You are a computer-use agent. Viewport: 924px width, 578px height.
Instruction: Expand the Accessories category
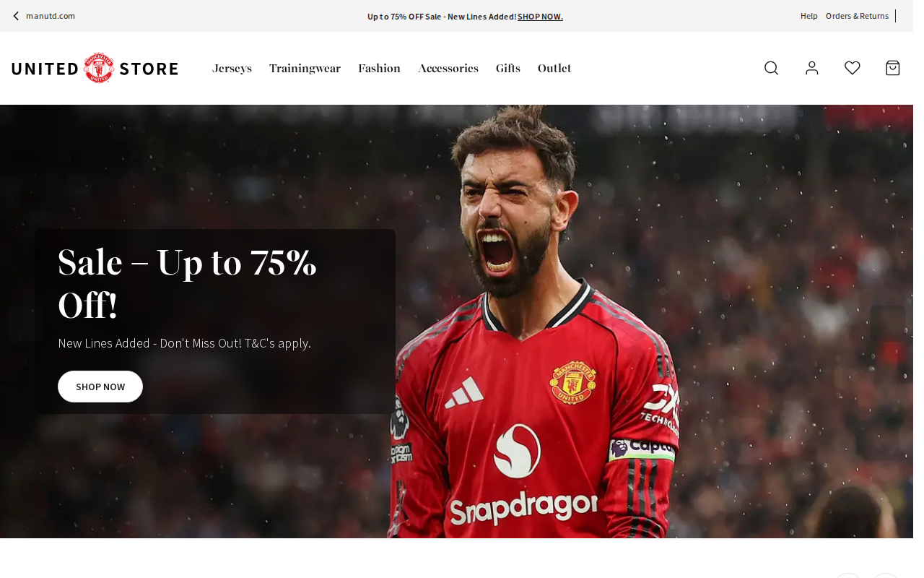[448, 69]
